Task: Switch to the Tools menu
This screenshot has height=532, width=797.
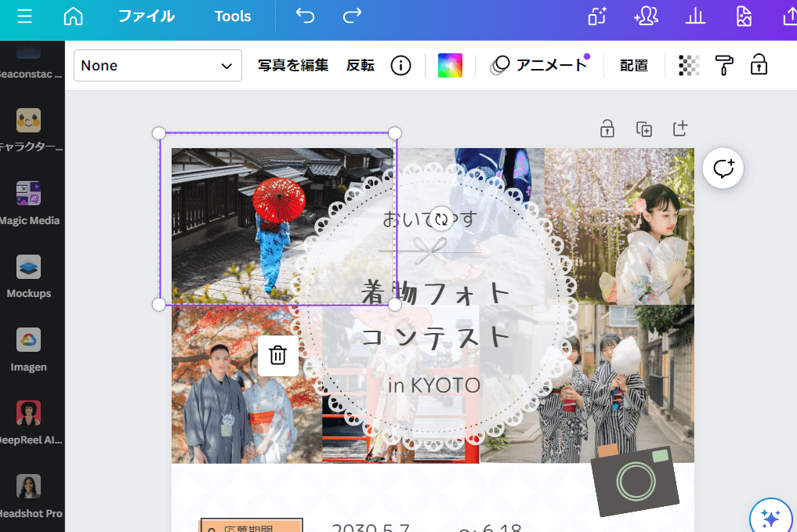Action: pos(233,15)
